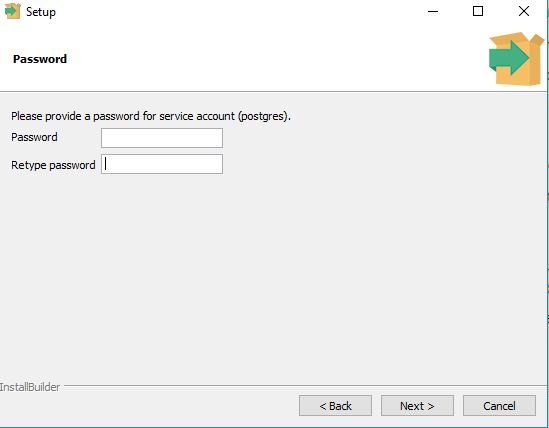This screenshot has height=428, width=549.
Task: Click the InstallBuilder footer label
Action: tap(30, 387)
